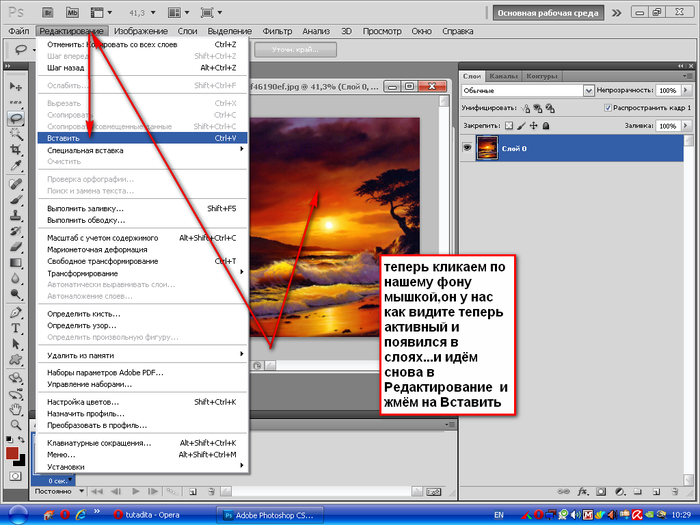Open Заливка slider arrow

[x=686, y=126]
